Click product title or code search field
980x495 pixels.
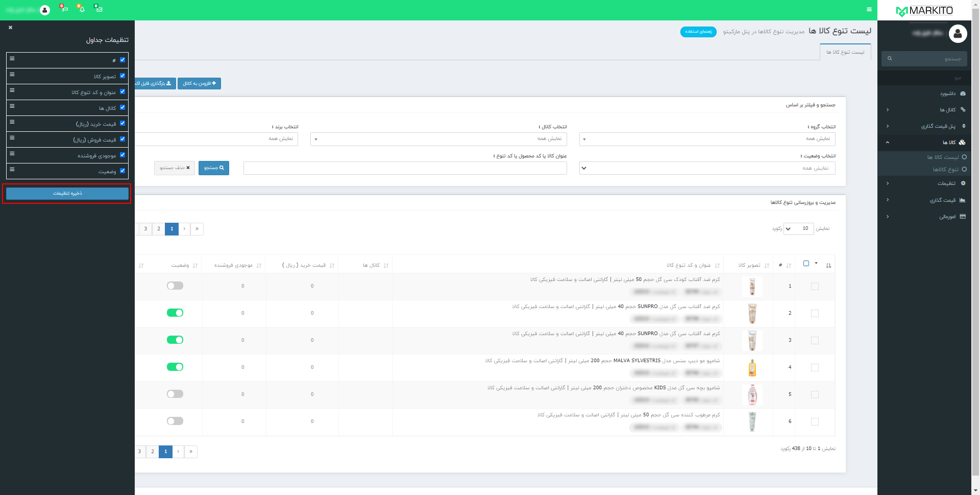click(405, 168)
